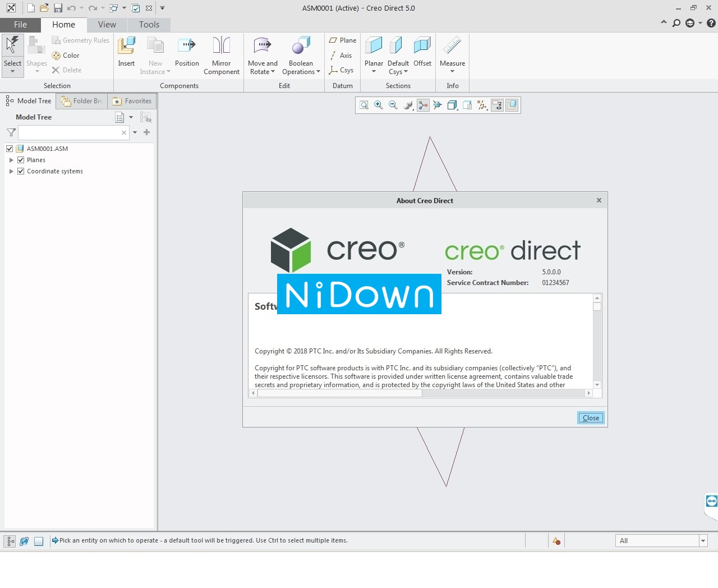
Task: Select the Model Tree tab
Action: [x=29, y=101]
